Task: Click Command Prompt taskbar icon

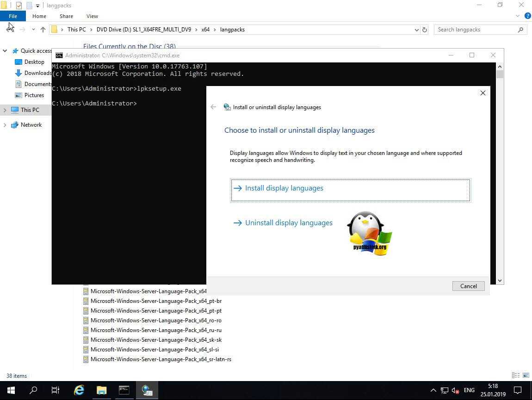Action: point(124,390)
